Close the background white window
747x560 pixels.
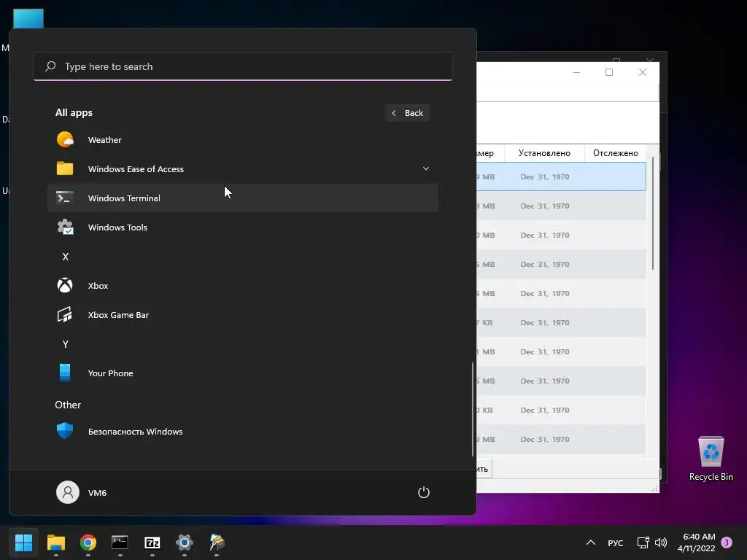(x=643, y=72)
